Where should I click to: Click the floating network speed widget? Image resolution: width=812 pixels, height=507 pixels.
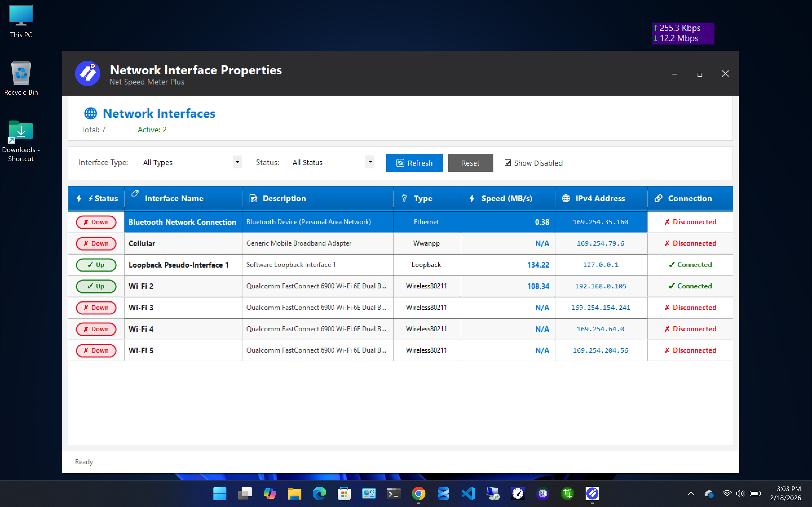click(x=683, y=33)
